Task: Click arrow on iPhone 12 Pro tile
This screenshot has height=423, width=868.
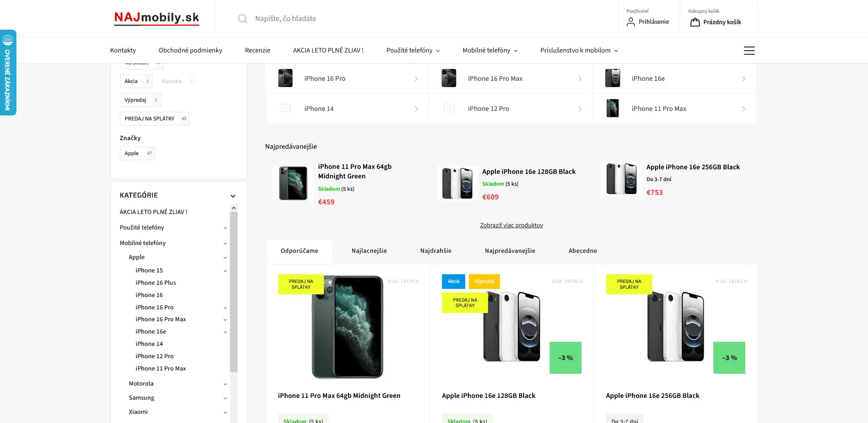Action: click(x=580, y=109)
